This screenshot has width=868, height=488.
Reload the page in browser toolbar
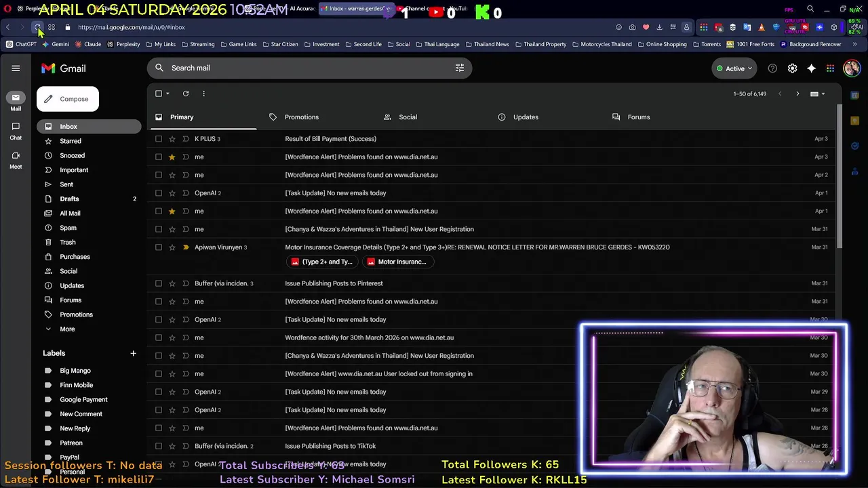click(x=37, y=27)
